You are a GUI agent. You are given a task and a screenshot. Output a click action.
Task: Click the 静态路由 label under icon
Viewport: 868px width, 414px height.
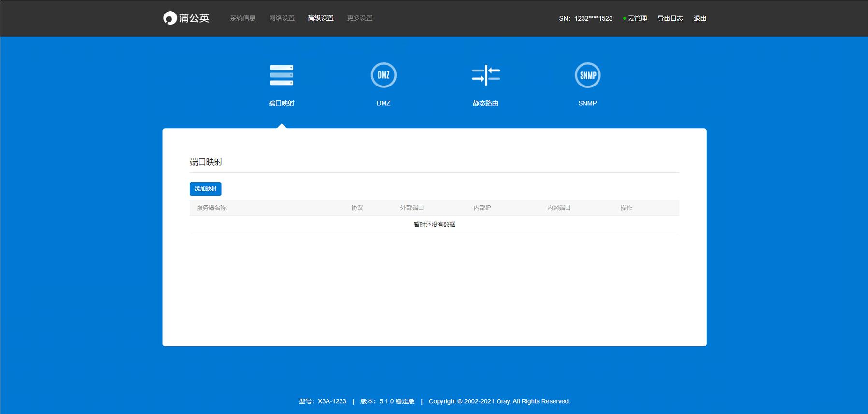click(x=485, y=103)
